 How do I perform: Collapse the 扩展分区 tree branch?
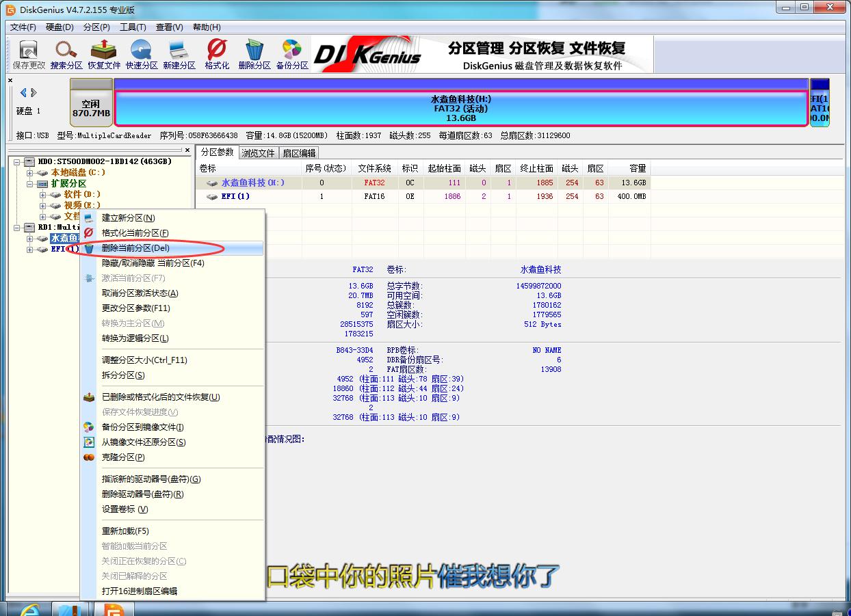click(29, 183)
